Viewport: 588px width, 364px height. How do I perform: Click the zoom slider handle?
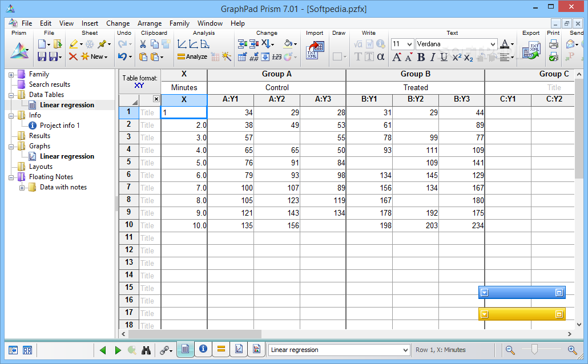coord(534,350)
